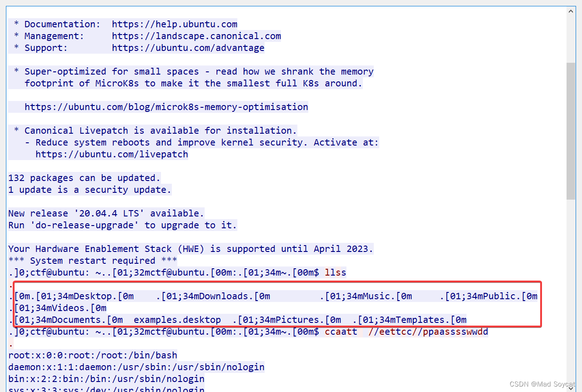The width and height of the screenshot is (582, 392).
Task: Click the "Your Hardware Enablement Stack" line
Action: 191,249
